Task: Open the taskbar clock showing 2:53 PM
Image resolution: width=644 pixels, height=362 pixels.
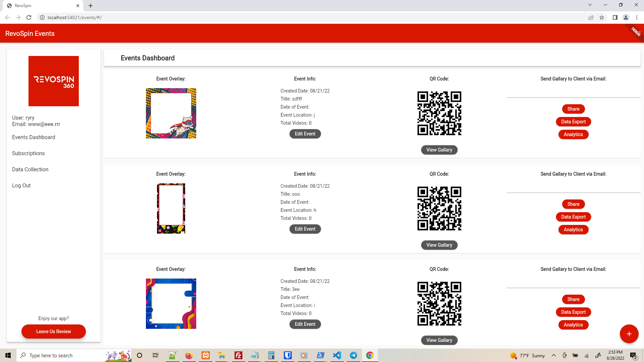Action: [615, 355]
